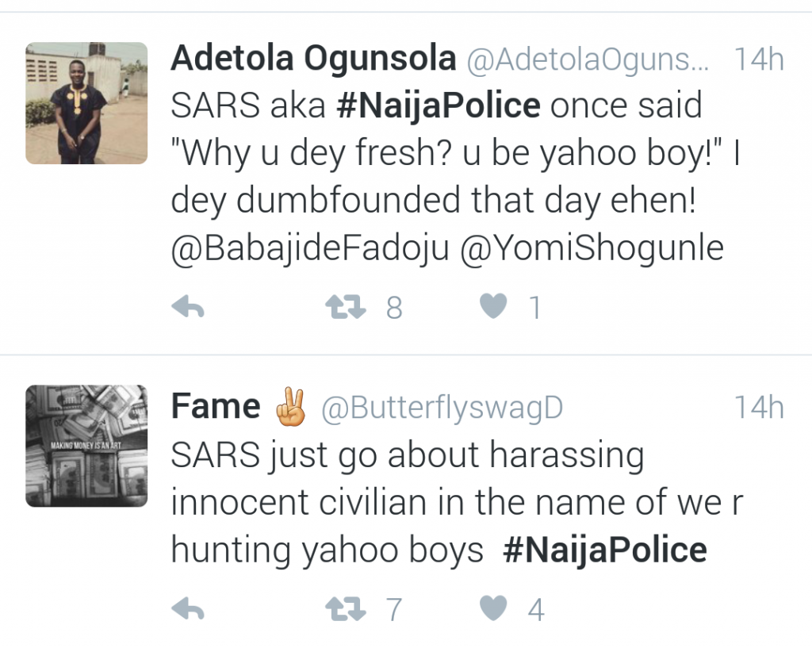Screen dimensions: 812x648
Task: View the retweet count 8 on Adetola's tweet
Action: tap(394, 308)
